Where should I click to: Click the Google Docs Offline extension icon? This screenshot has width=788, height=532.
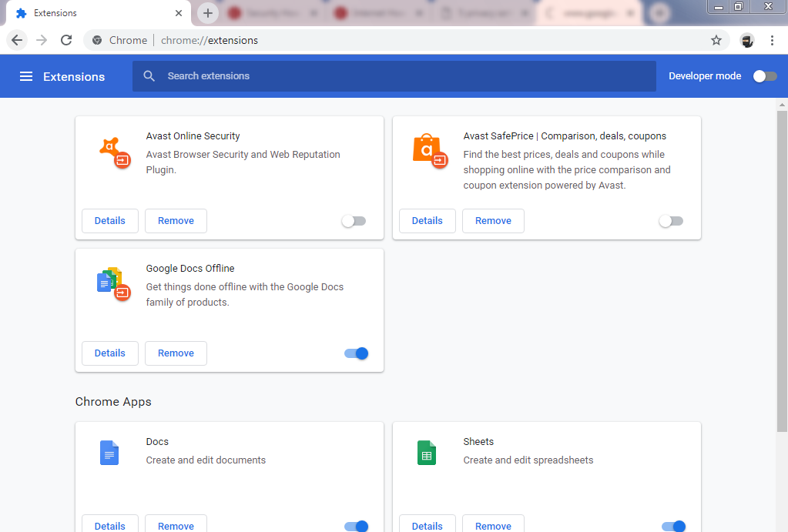[x=112, y=283]
